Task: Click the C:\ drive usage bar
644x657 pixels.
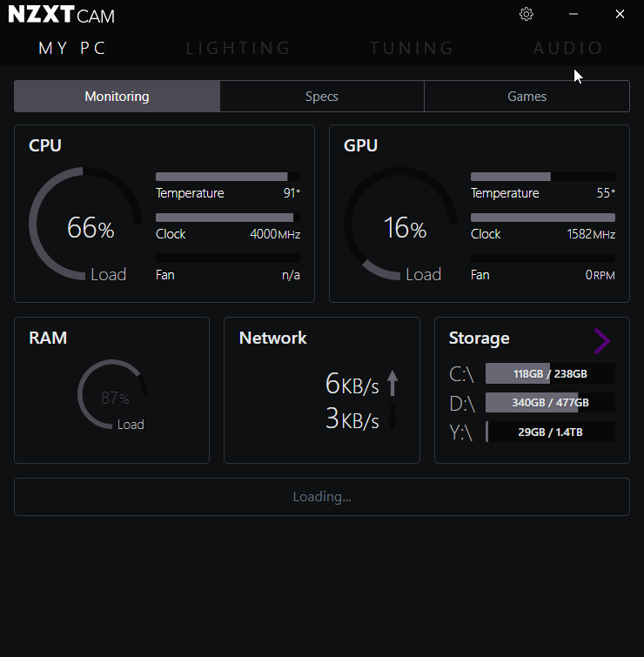Action: 550,374
